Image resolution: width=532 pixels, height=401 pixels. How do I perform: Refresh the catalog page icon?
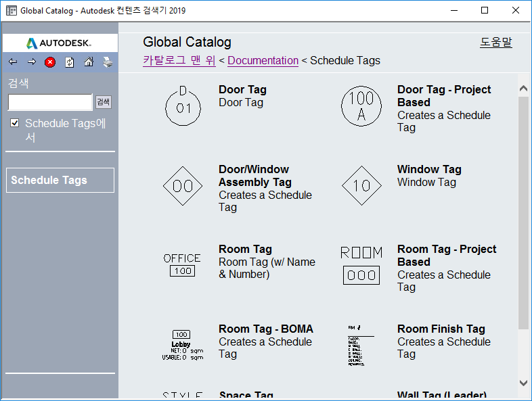[69, 62]
